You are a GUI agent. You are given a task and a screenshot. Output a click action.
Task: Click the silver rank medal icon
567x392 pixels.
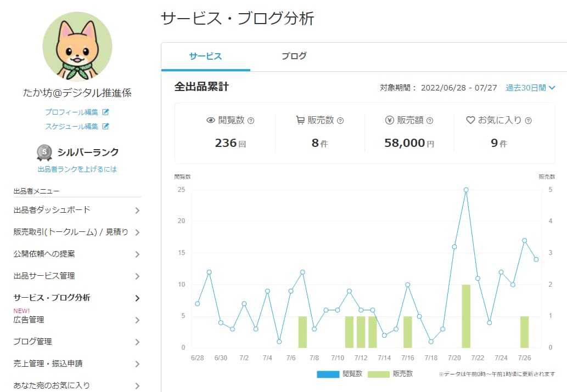click(x=44, y=152)
